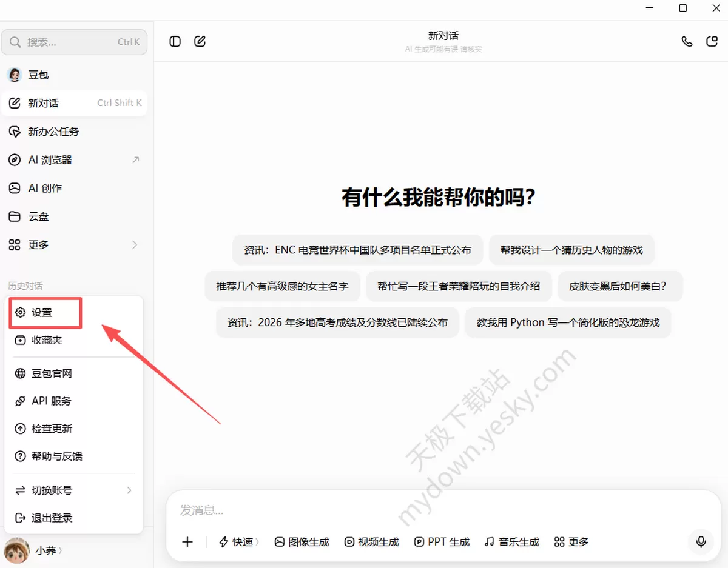Toggle the sidebar panel icon
Viewport: 728px width, 568px height.
click(x=175, y=41)
